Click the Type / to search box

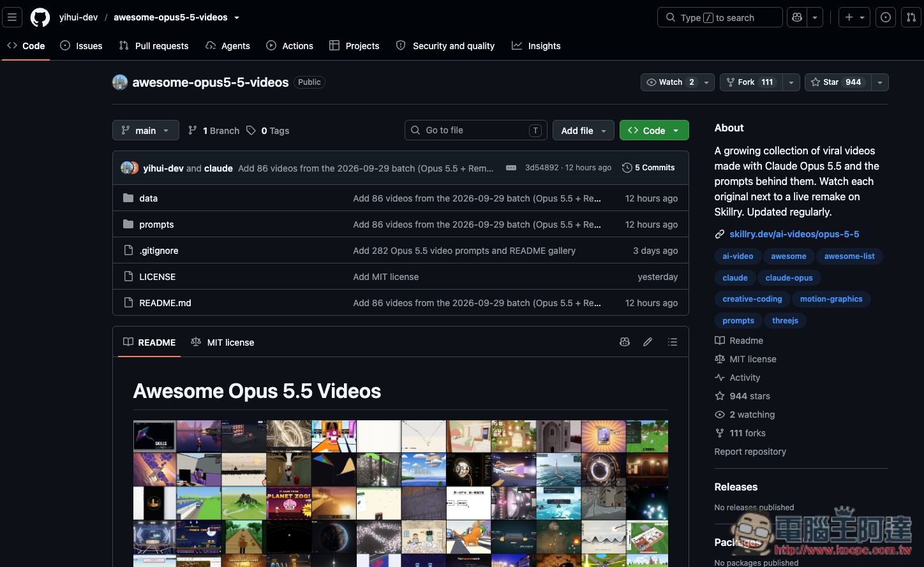pyautogui.click(x=720, y=17)
